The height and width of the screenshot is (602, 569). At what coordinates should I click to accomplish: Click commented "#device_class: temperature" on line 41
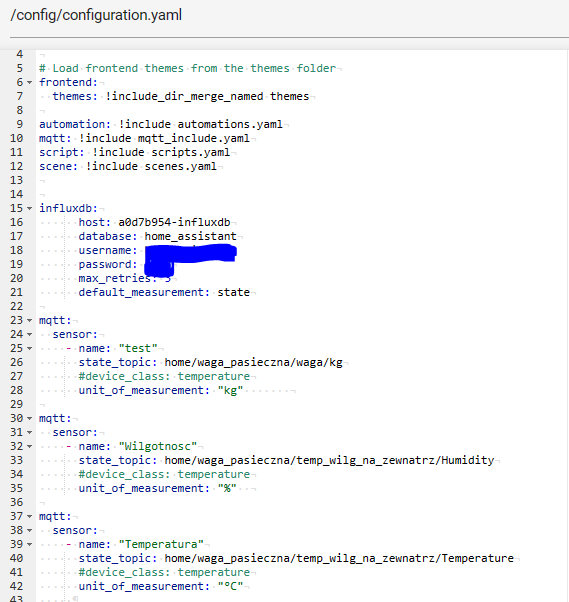pyautogui.click(x=164, y=572)
